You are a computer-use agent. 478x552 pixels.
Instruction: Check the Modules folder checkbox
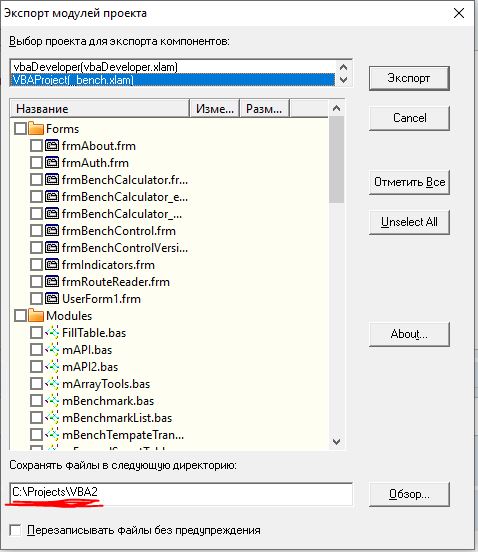point(20,315)
